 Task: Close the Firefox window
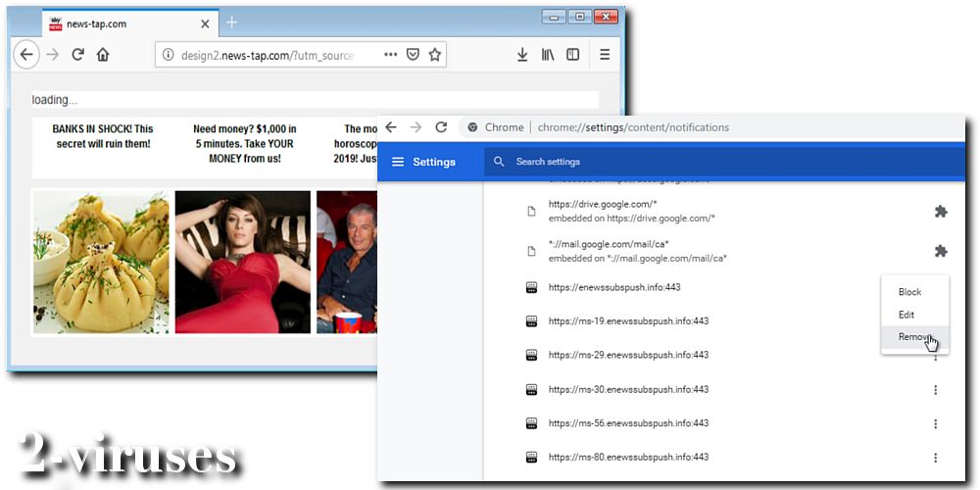606,17
